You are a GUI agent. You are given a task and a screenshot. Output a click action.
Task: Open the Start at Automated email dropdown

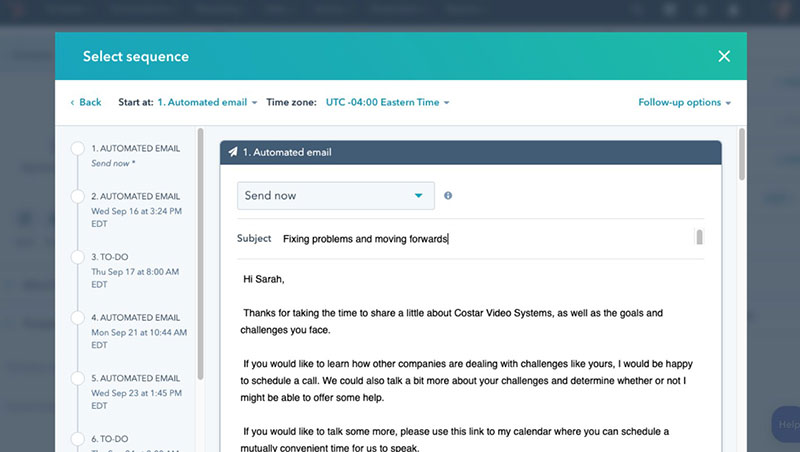click(207, 102)
